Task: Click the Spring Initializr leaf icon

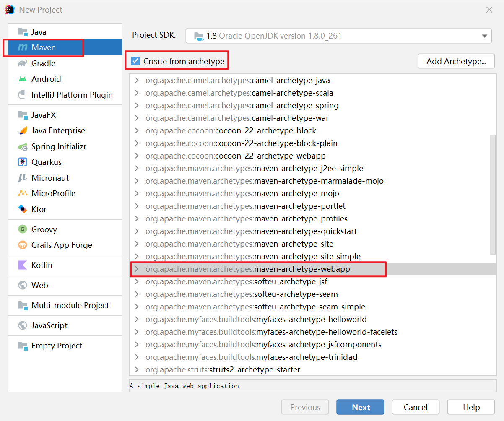Action: point(23,147)
